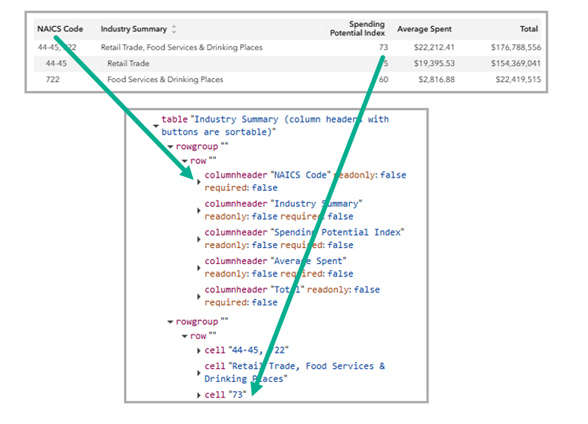
Task: Expand columnheader Total node
Action: (x=199, y=297)
